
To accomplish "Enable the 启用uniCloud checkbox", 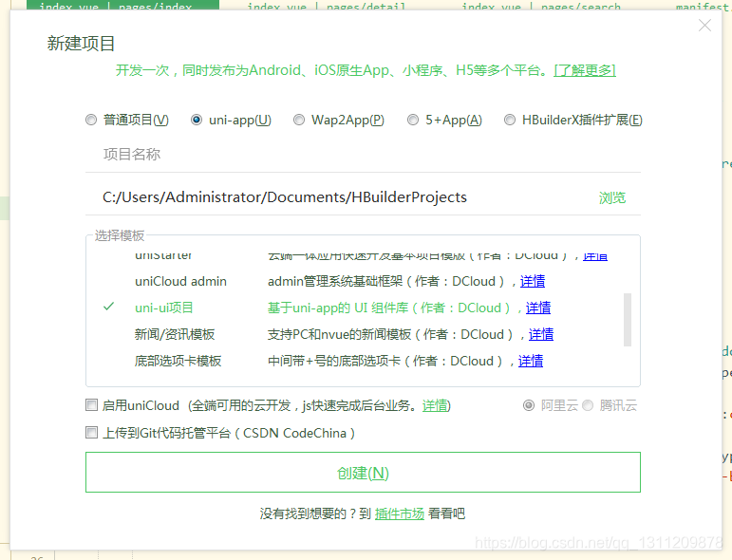I will coord(91,405).
